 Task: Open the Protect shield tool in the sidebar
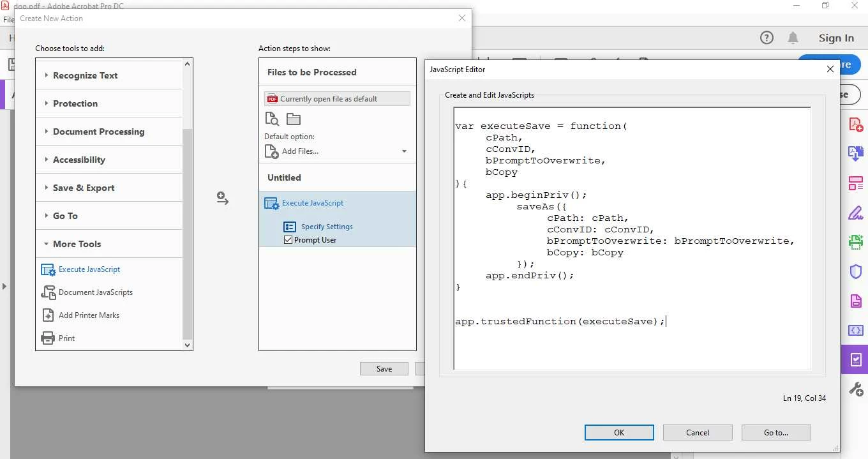pyautogui.click(x=855, y=271)
